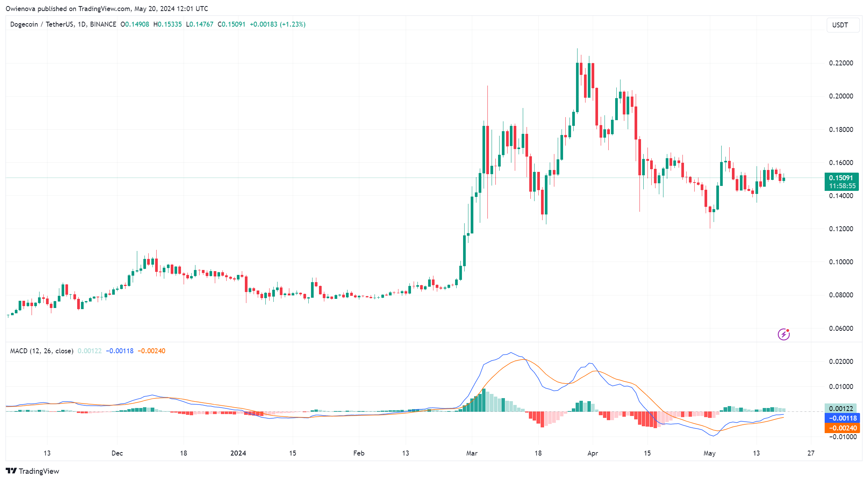Click the 0.02000 MACD axis label
868x481 pixels.
coord(841,362)
